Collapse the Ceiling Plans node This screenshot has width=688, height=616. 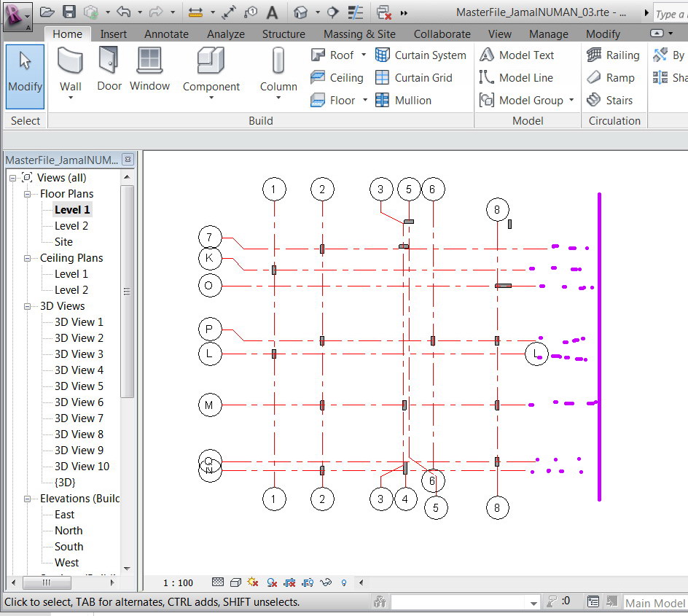click(x=27, y=258)
